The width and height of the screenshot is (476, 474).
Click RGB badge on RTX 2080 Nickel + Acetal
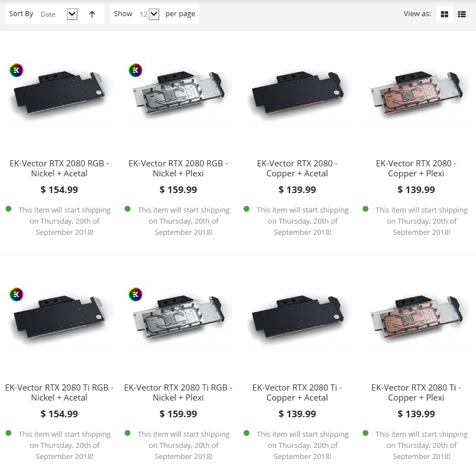[17, 70]
